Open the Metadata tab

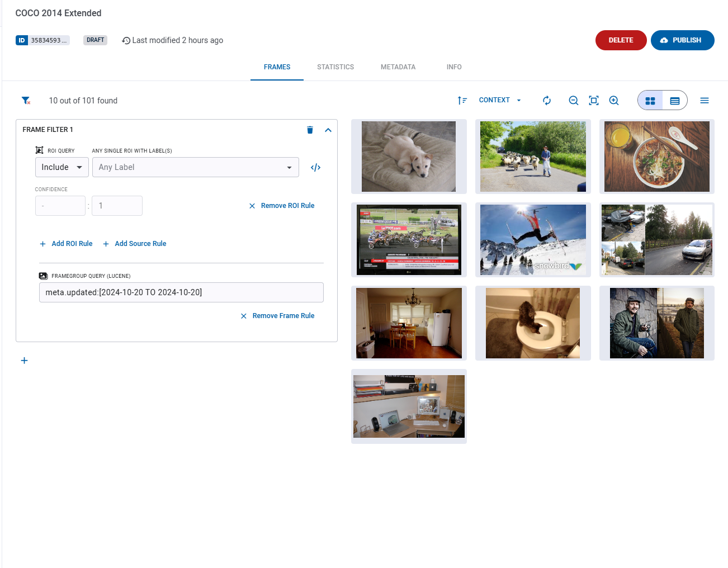398,67
